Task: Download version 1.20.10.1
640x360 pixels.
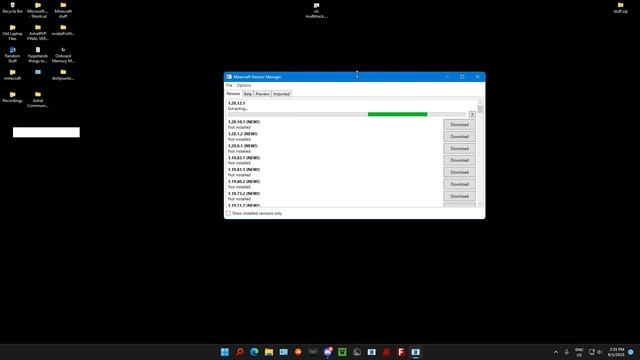Action: click(459, 124)
